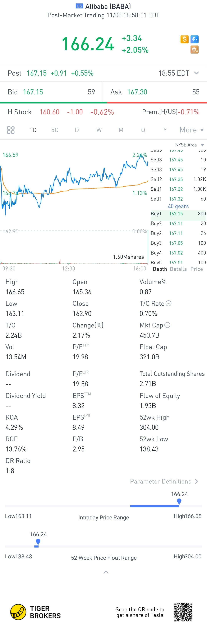Select the W weekly chart tab
The image size is (207, 644).
[99, 130]
